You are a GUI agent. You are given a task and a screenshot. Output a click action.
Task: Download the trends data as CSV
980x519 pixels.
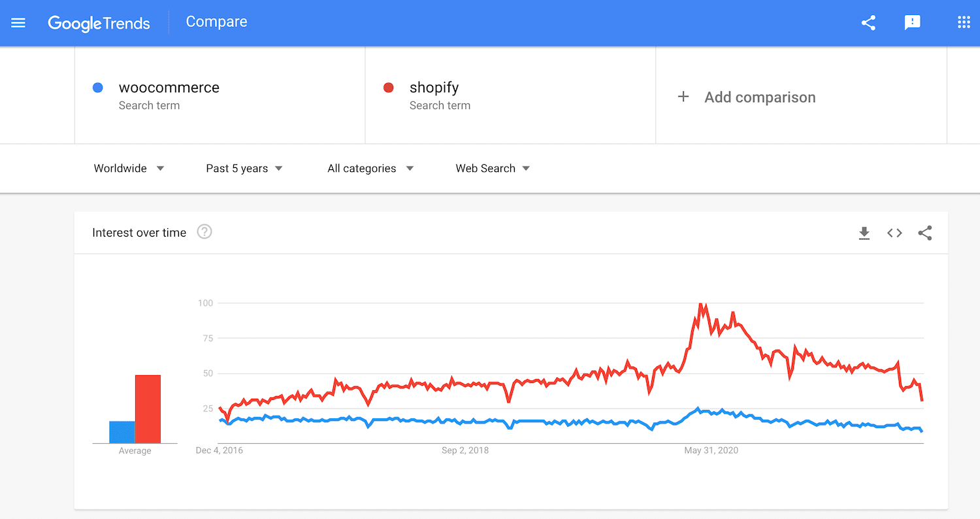pyautogui.click(x=864, y=232)
